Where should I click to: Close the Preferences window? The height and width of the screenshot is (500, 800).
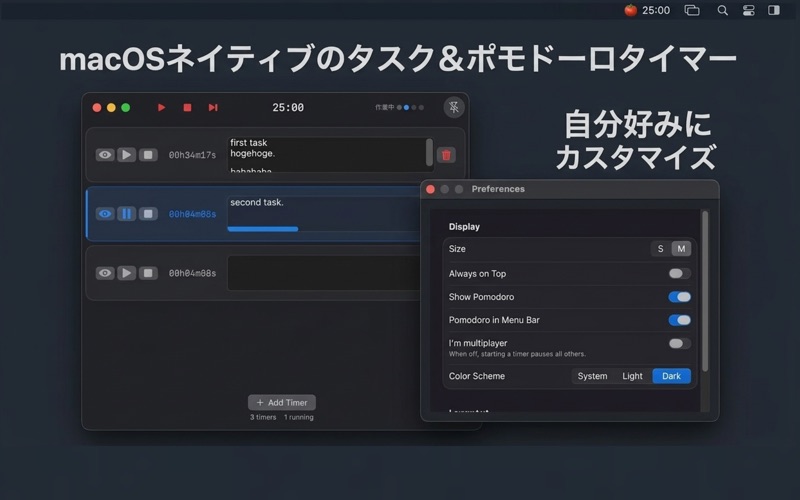click(430, 189)
